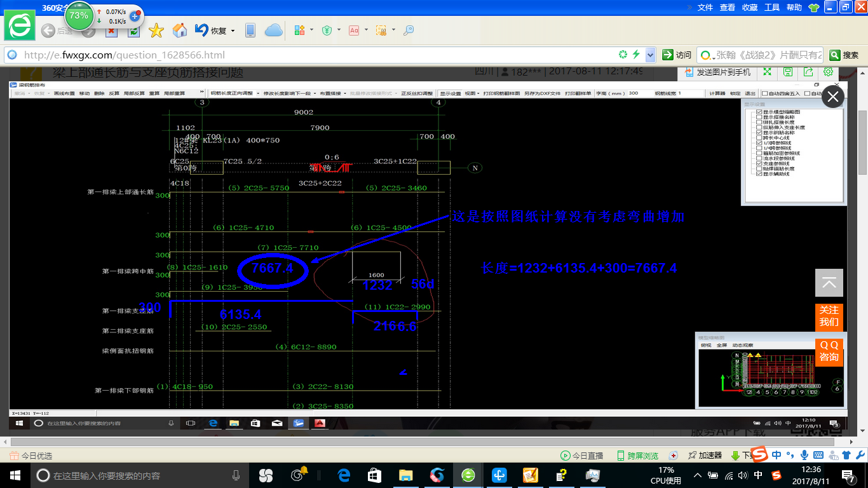Image resolution: width=868 pixels, height=488 pixels.
Task: Open the mobile phone assistant icon
Action: tap(250, 30)
